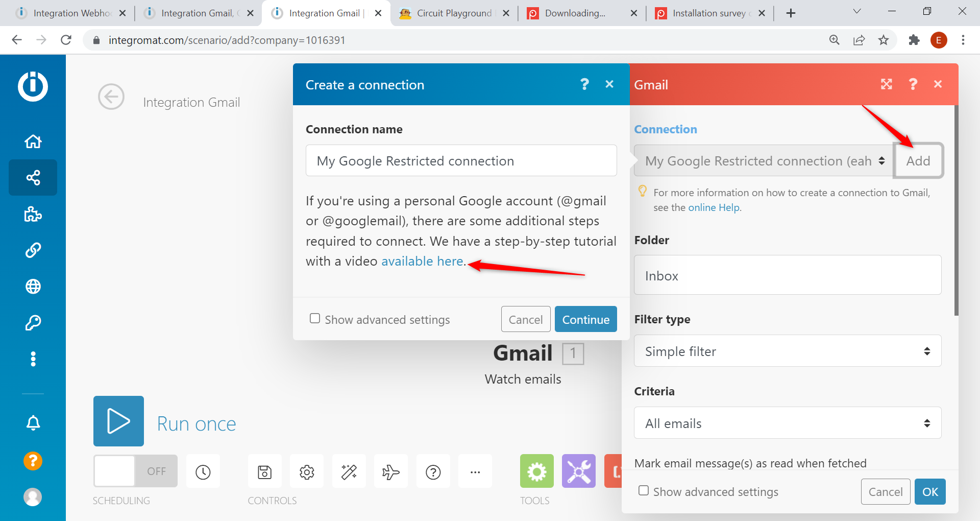Open Webhooks globe icon in sidebar
Screen dimensions: 980x521
tap(33, 287)
